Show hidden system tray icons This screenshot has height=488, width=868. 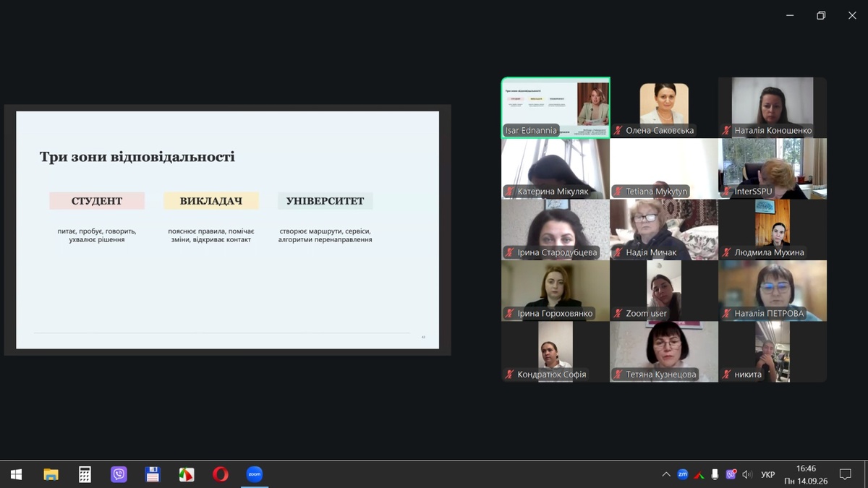(666, 474)
